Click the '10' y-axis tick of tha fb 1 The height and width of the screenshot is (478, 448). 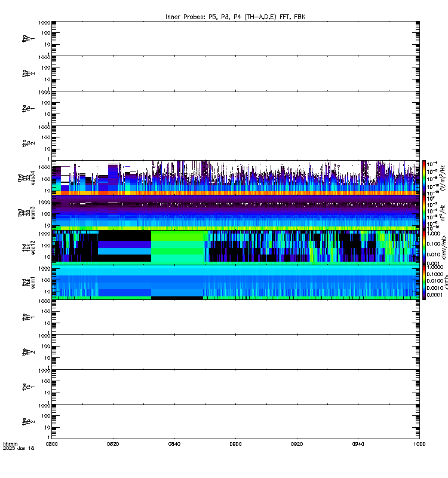48,115
